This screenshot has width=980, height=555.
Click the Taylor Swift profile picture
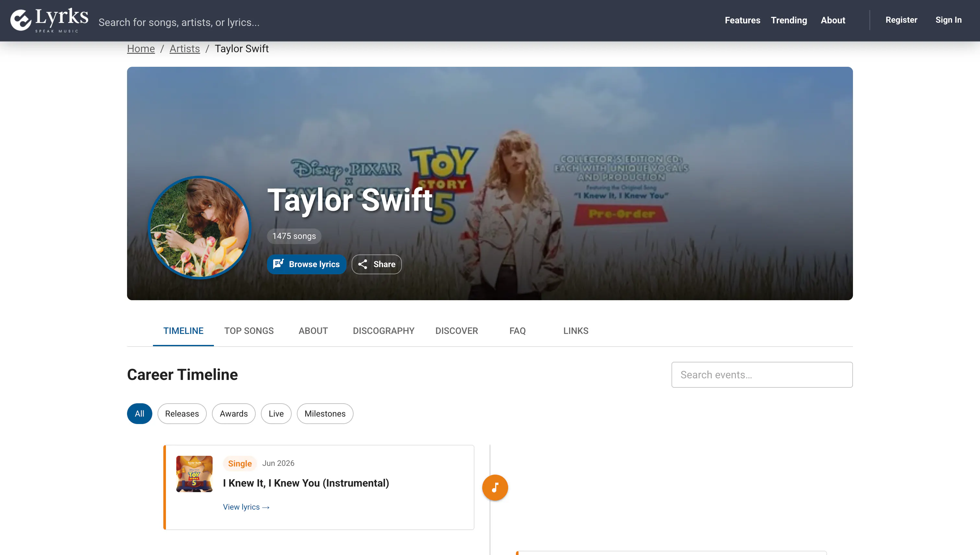click(200, 227)
